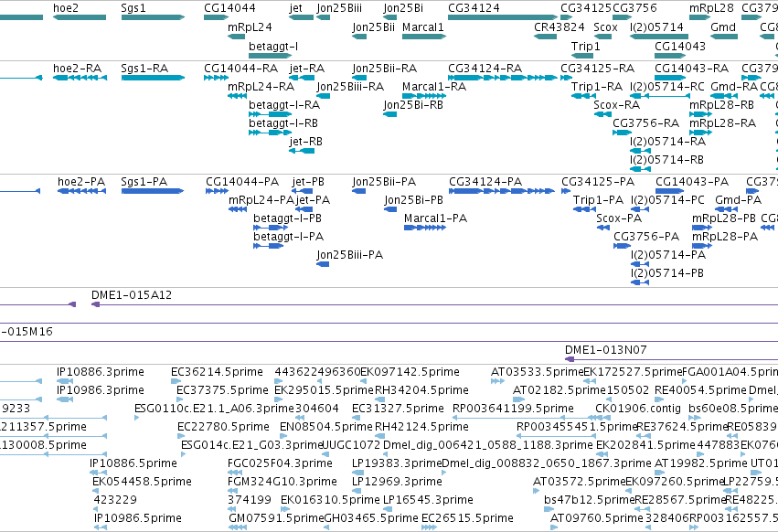778x532 pixels.
Task: Click the betaggt-I-PB protein label
Action: click(287, 218)
